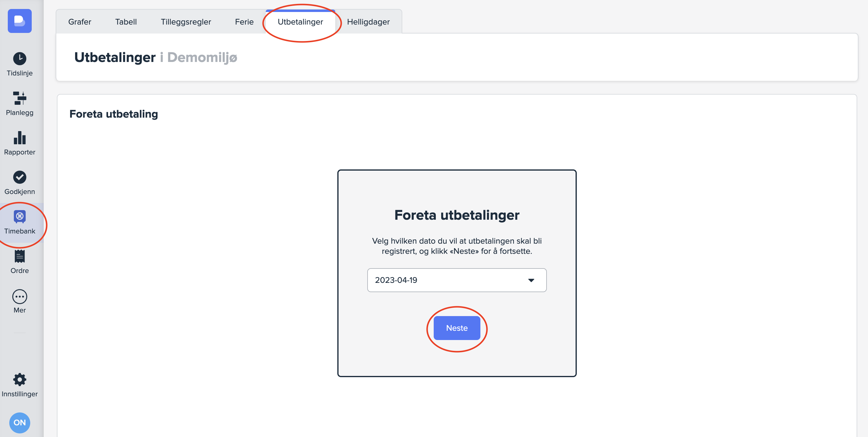The height and width of the screenshot is (437, 868).
Task: Open the Tidslinje clock icon
Action: pyautogui.click(x=19, y=59)
